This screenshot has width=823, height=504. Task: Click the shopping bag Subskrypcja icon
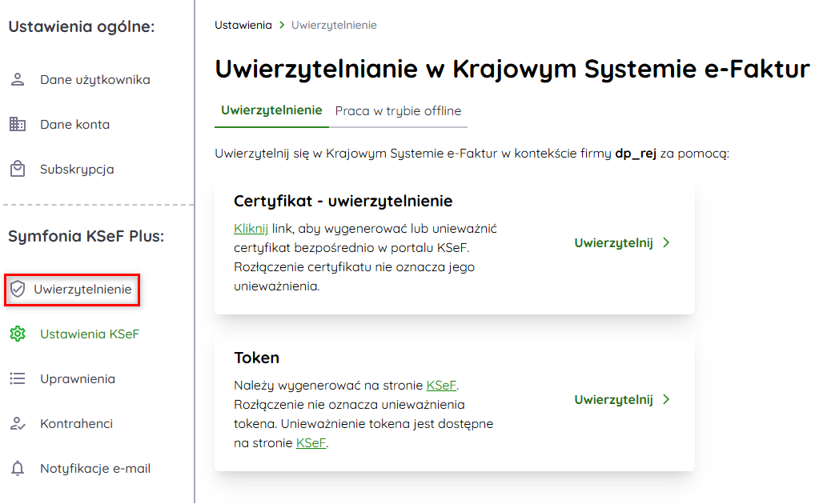click(18, 170)
